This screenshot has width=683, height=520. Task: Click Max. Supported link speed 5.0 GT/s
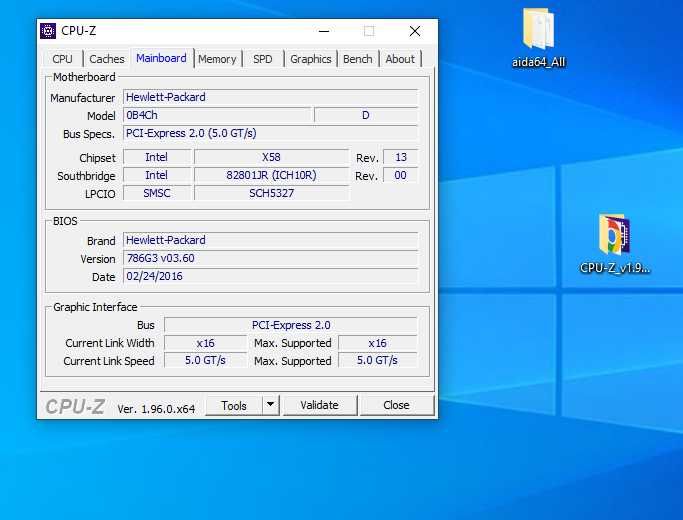377,361
